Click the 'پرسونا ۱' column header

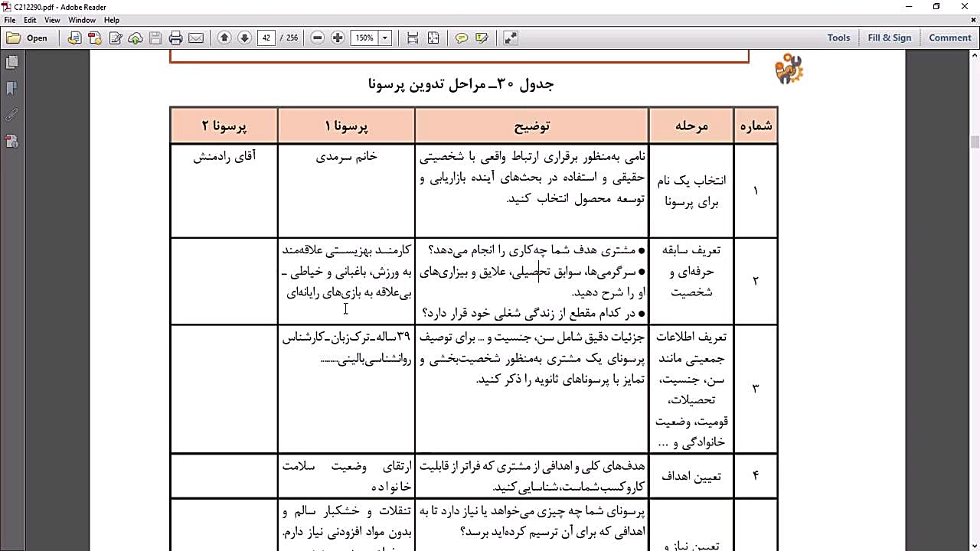click(347, 126)
